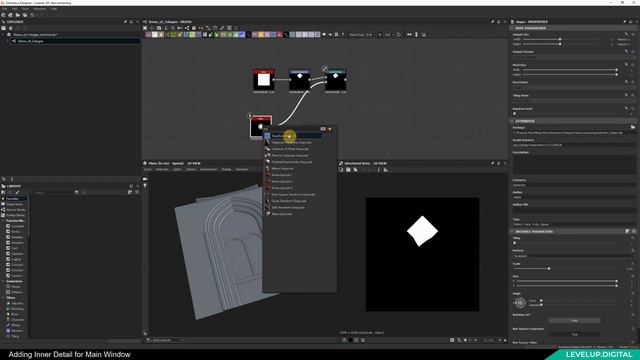Screen dimensions: 640x360
Task: Open the Tools menu
Action: 25,9
